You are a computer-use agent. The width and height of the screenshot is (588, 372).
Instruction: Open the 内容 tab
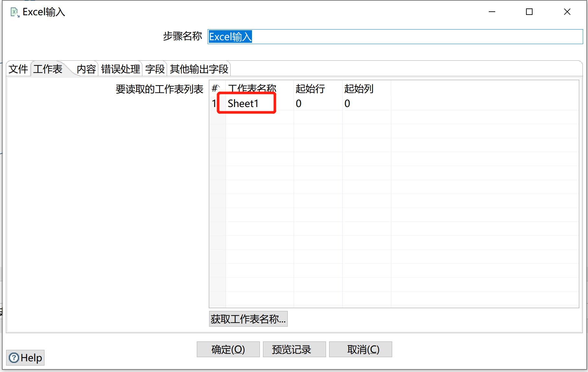tap(86, 69)
